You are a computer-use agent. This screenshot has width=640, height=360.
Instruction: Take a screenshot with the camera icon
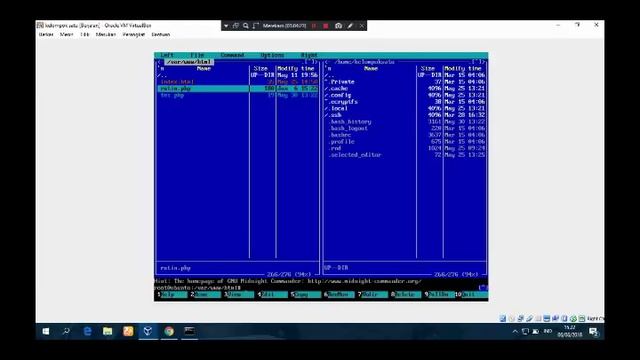(x=338, y=26)
